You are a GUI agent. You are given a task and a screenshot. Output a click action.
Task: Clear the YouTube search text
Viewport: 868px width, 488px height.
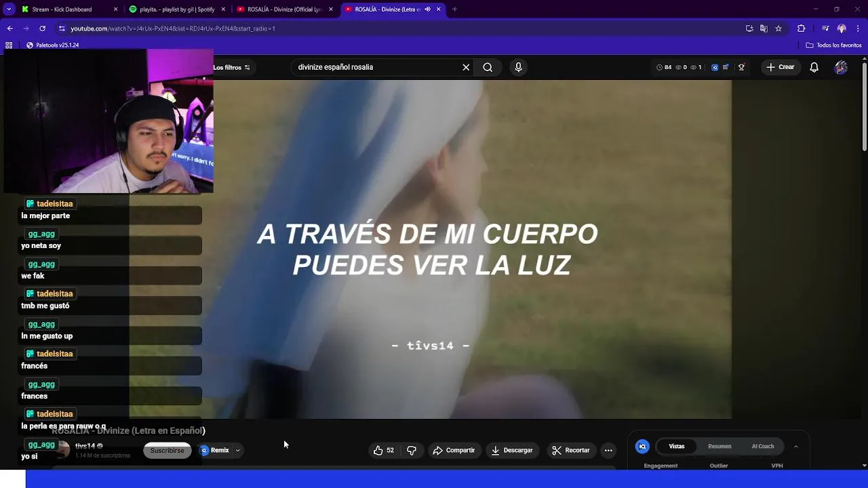pos(466,67)
